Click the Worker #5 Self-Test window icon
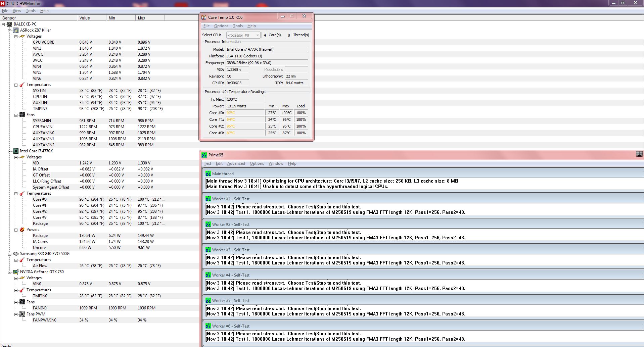Screen dimensions: 644x347 point(208,300)
